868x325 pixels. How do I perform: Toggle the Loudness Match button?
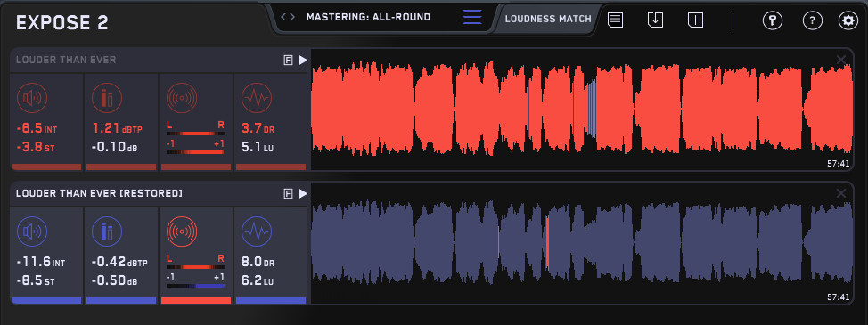coord(548,19)
